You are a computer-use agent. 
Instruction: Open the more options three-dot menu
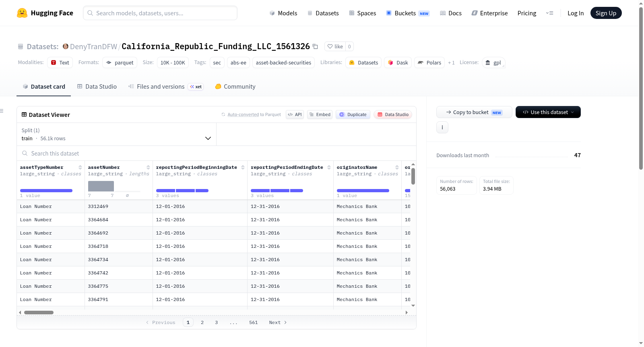click(x=442, y=127)
